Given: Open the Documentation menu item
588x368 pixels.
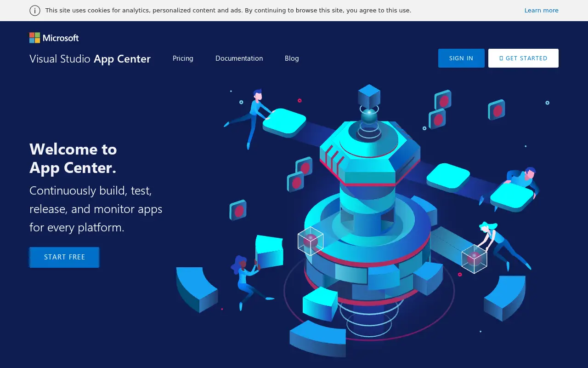Looking at the screenshot, I should [x=239, y=58].
